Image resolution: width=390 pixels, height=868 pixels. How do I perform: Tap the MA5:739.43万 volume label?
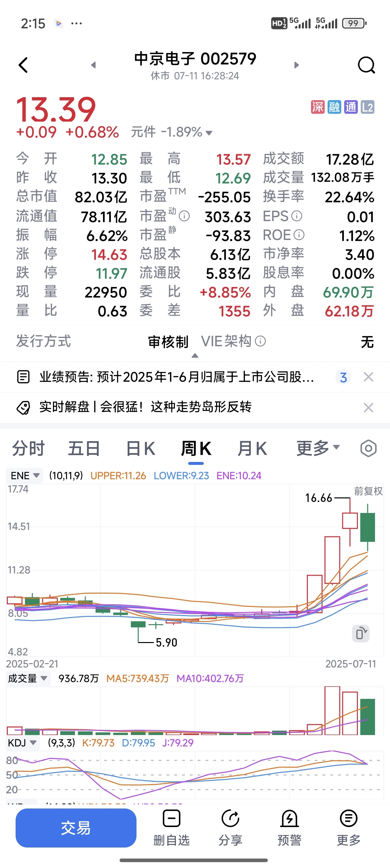(x=137, y=678)
